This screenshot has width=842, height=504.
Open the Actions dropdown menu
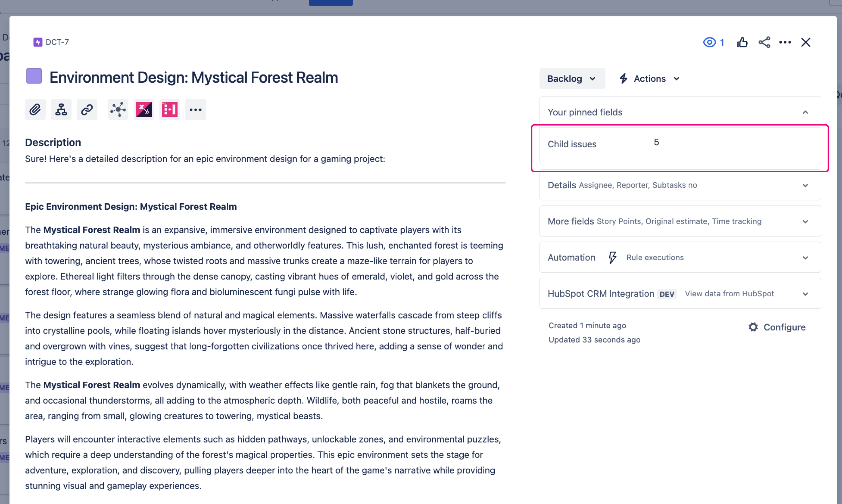(x=650, y=78)
